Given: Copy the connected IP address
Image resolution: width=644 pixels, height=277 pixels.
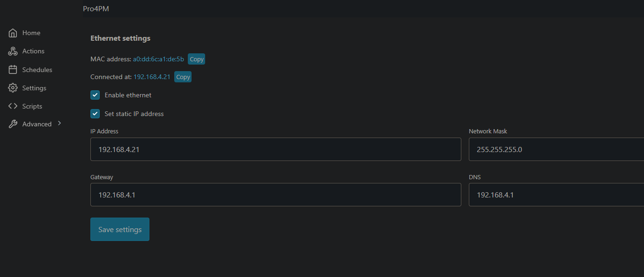Looking at the screenshot, I should 183,77.
